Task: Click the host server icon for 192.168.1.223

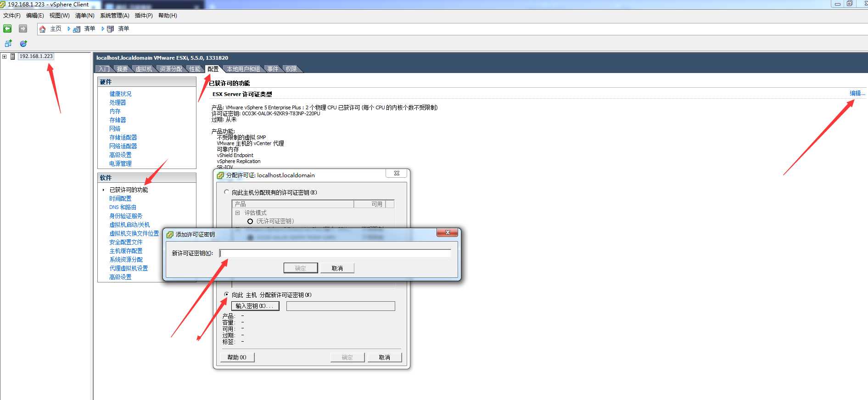Action: pos(13,56)
